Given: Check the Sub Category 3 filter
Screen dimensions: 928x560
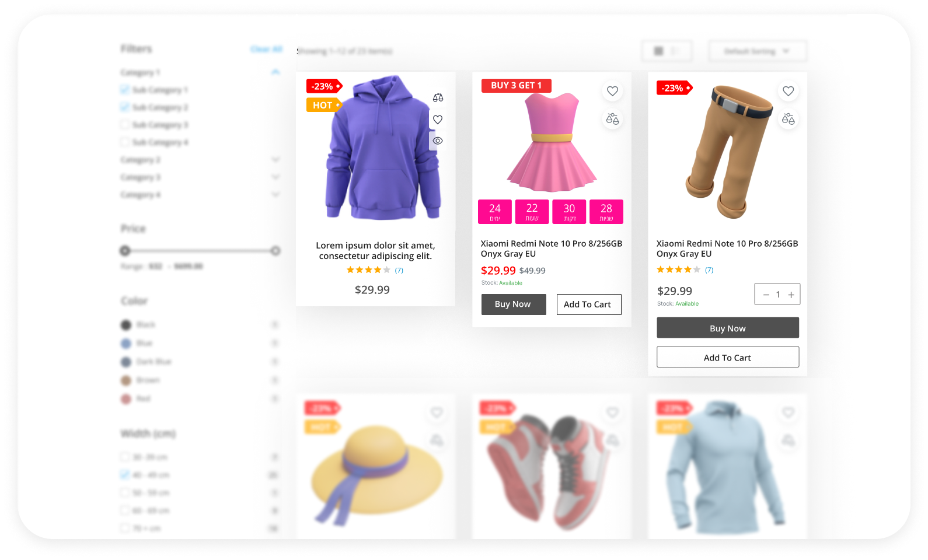Looking at the screenshot, I should click(125, 125).
